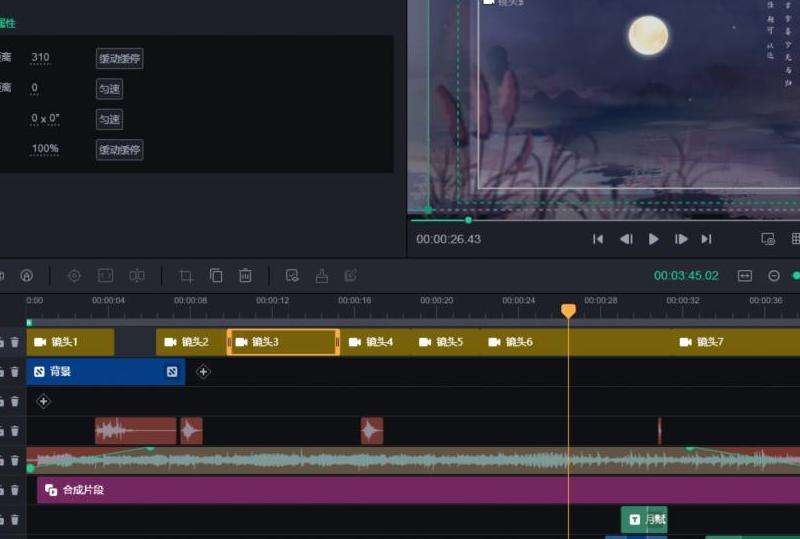
Task: Open the easing dropdown beside value 310
Action: tap(119, 58)
